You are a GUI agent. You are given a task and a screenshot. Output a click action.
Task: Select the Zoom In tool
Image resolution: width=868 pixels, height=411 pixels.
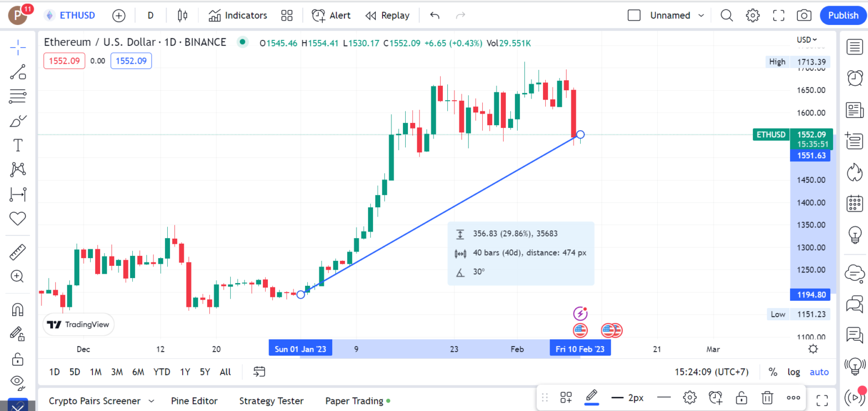[18, 276]
